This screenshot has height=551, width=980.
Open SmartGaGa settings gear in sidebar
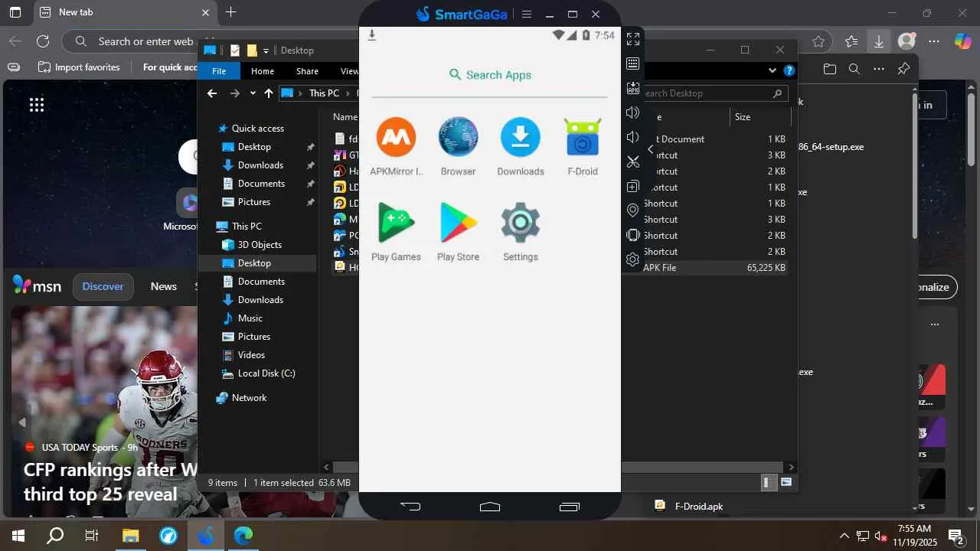[633, 259]
